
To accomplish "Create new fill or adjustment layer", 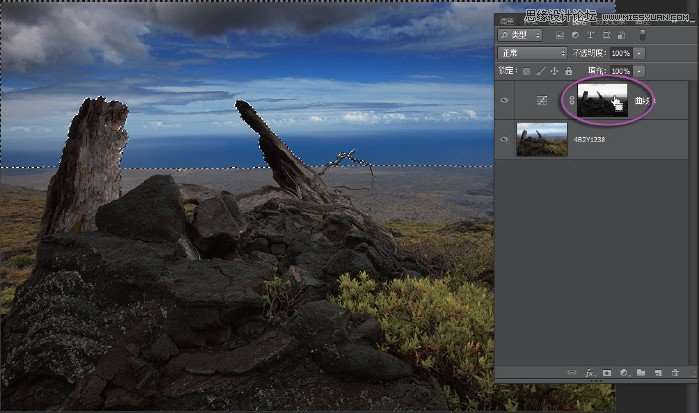I will (x=622, y=372).
